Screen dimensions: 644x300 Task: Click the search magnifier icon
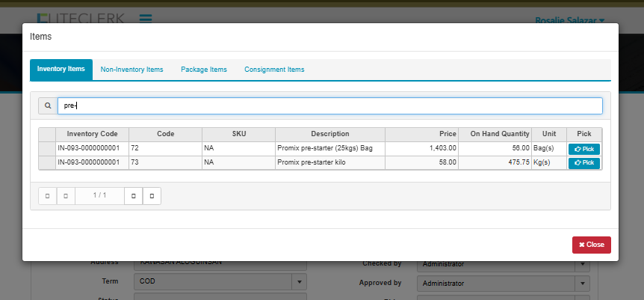[x=48, y=105]
